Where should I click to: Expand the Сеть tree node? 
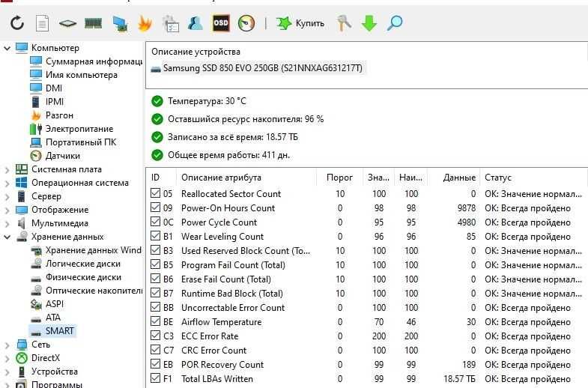point(7,345)
